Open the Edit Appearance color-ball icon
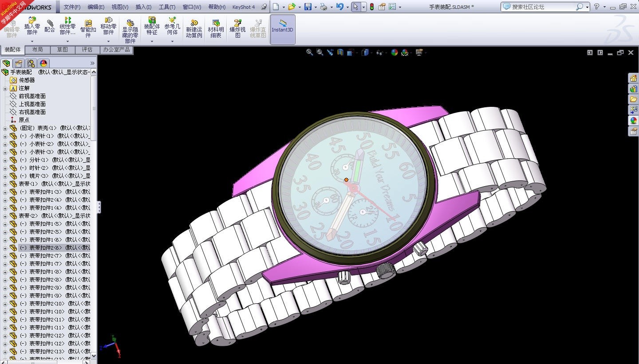The image size is (639, 364). [394, 52]
